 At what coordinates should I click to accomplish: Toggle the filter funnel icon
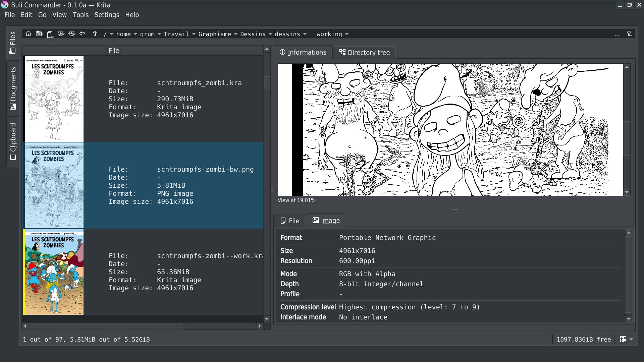[x=629, y=34]
